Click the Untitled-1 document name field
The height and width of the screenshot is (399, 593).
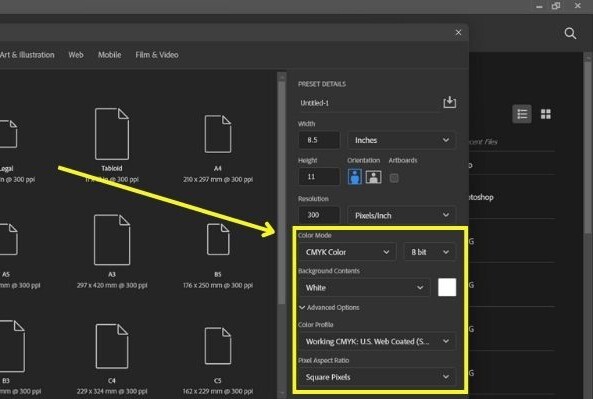(x=369, y=103)
